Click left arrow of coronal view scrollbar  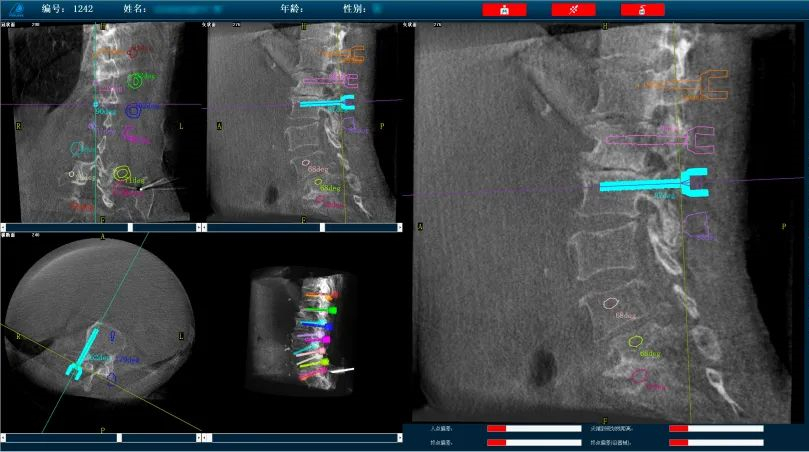tap(3, 227)
